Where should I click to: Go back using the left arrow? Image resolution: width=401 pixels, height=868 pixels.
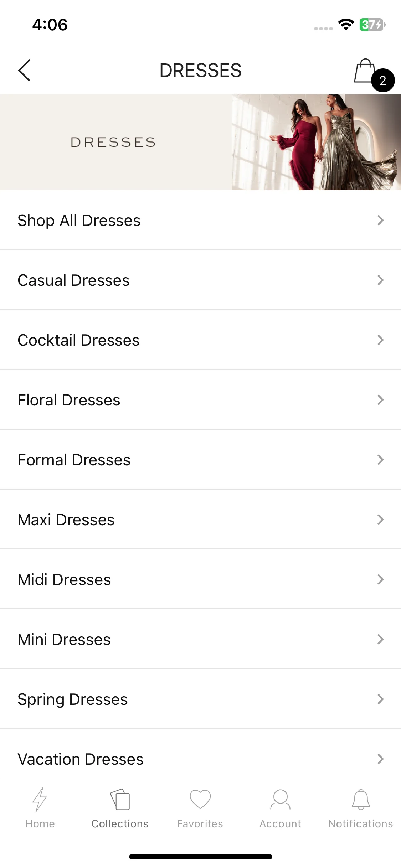click(24, 70)
